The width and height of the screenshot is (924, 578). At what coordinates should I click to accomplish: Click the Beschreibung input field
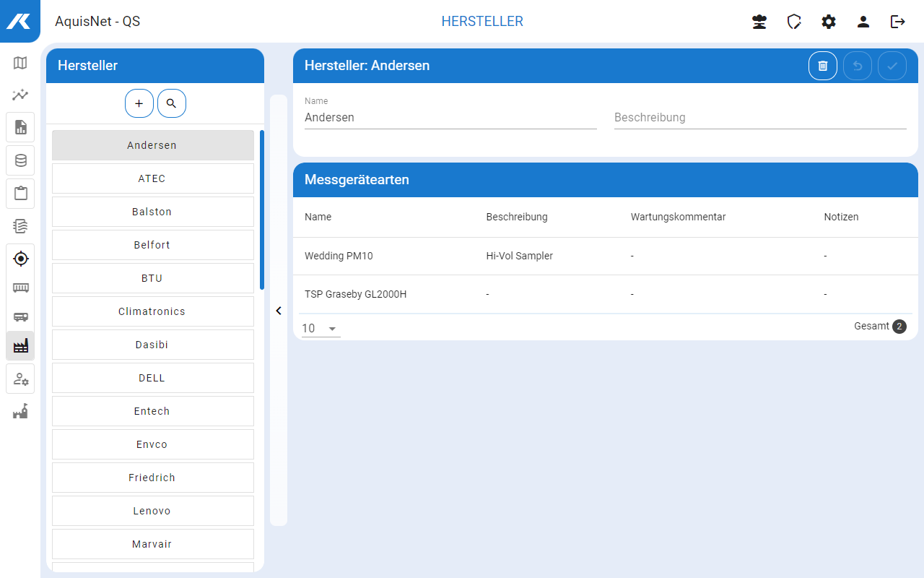coord(759,117)
